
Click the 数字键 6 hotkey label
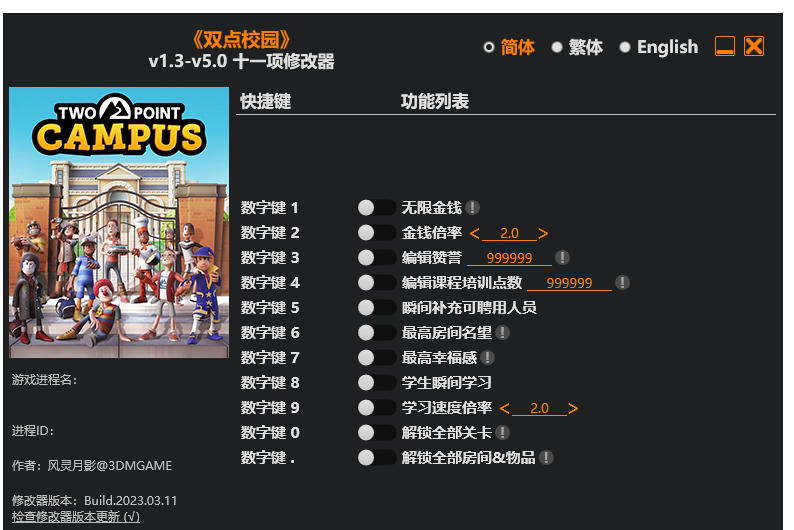[x=270, y=333]
